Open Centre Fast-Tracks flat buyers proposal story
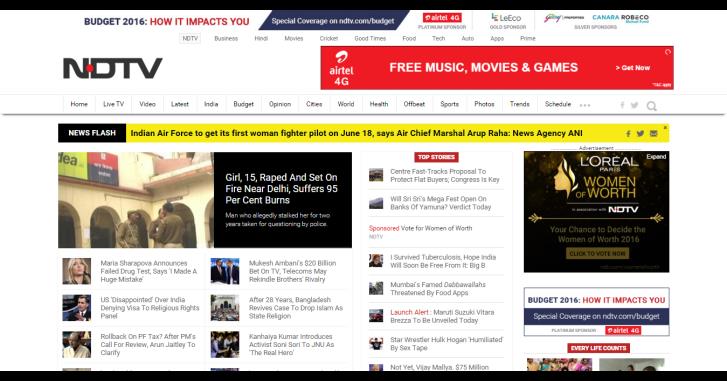The image size is (727, 381). 445,175
